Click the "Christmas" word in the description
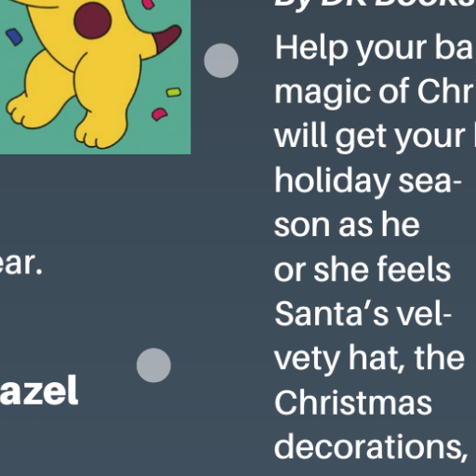 tap(353, 403)
